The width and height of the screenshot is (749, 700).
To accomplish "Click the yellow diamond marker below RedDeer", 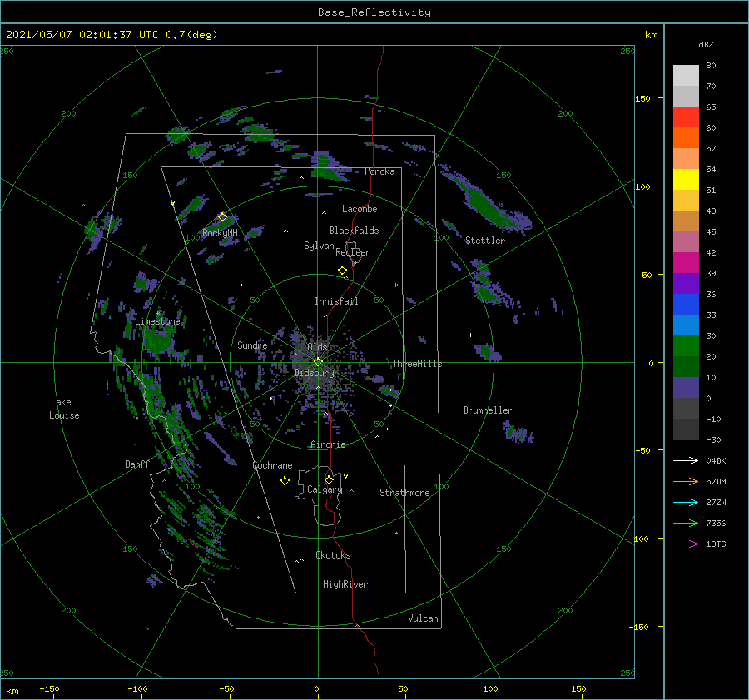I will coord(342,270).
